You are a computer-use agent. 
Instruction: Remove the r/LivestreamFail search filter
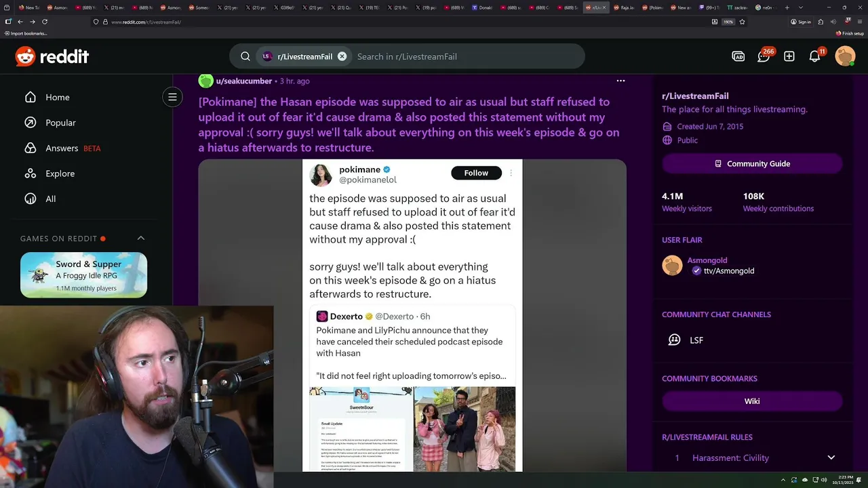pos(342,56)
